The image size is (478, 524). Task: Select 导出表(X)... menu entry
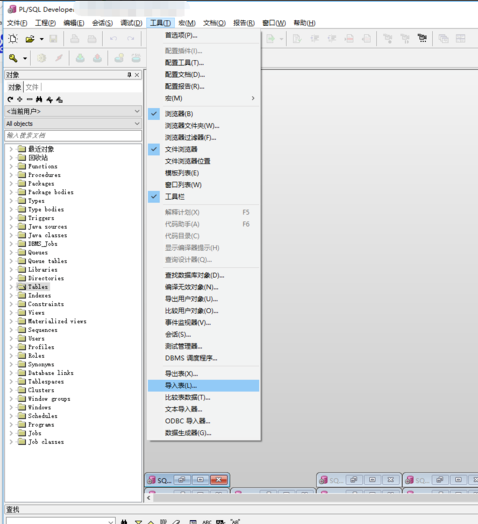[203, 374]
